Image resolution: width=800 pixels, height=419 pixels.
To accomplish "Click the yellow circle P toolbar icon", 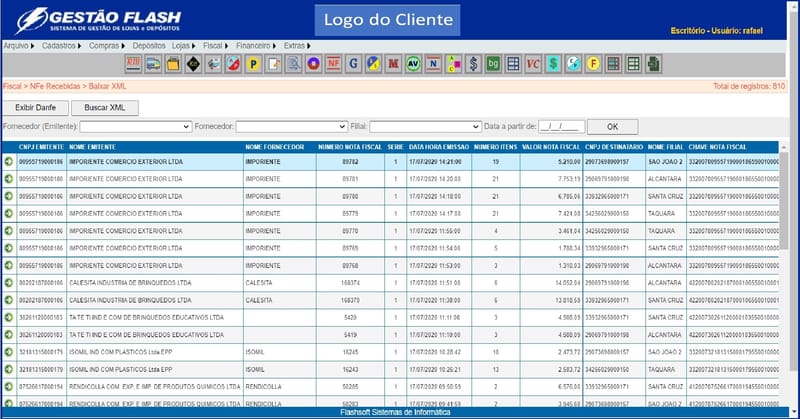I will pos(253,64).
